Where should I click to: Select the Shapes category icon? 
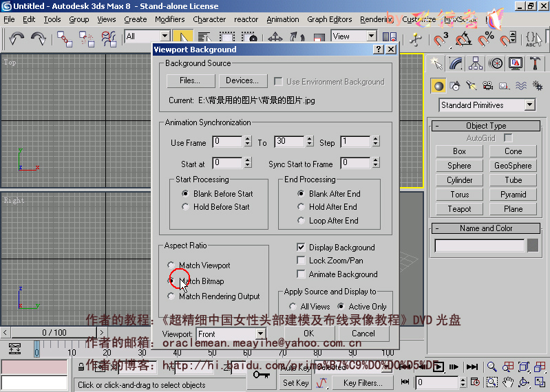coord(455,86)
